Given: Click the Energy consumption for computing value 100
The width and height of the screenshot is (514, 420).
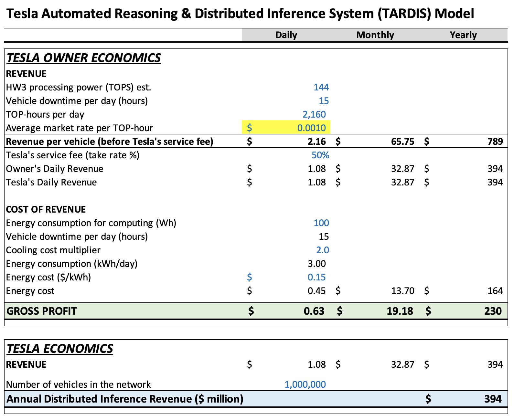Looking at the screenshot, I should 321,223.
